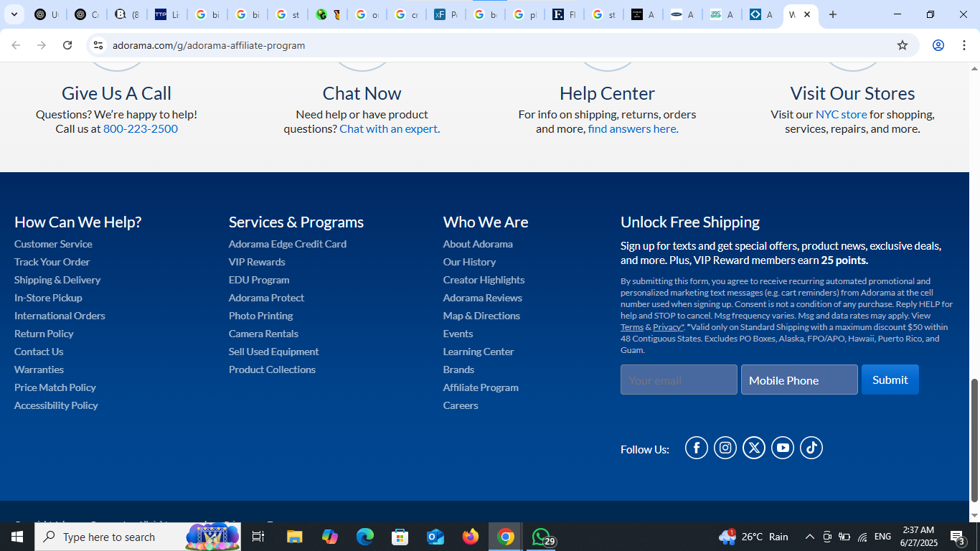Switch to the xF 'Pi' tab
Image resolution: width=980 pixels, height=551 pixels.
tap(446, 14)
